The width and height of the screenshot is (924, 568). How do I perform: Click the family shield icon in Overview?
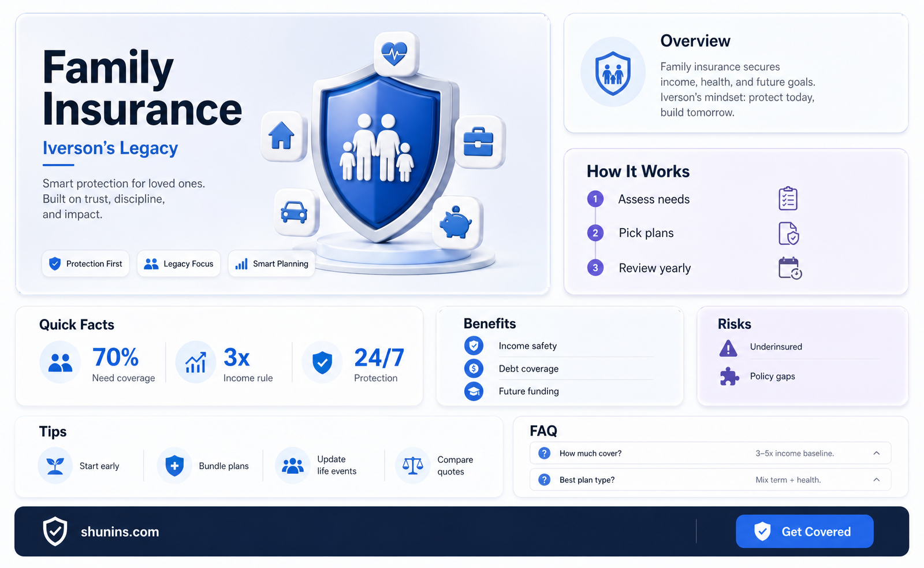(x=613, y=73)
